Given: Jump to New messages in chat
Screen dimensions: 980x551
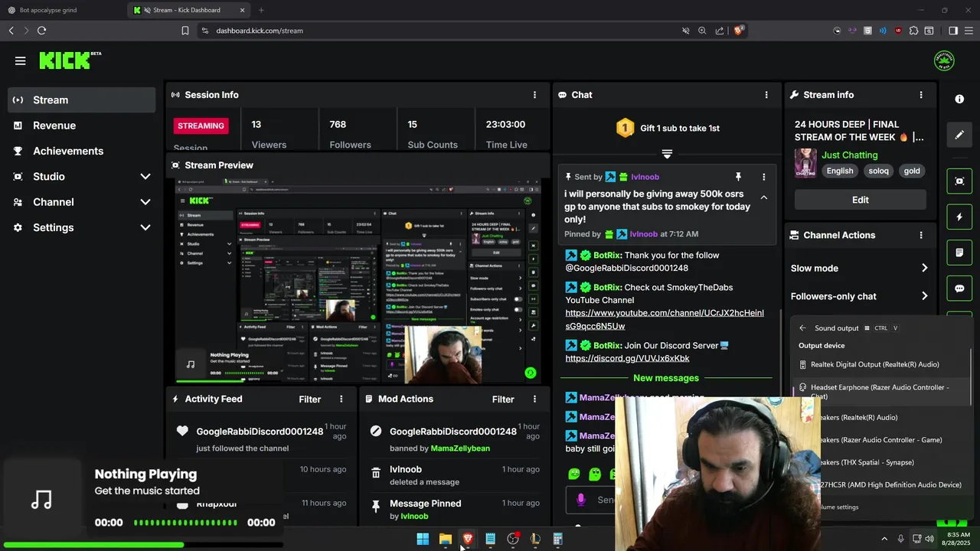Looking at the screenshot, I should pos(666,378).
